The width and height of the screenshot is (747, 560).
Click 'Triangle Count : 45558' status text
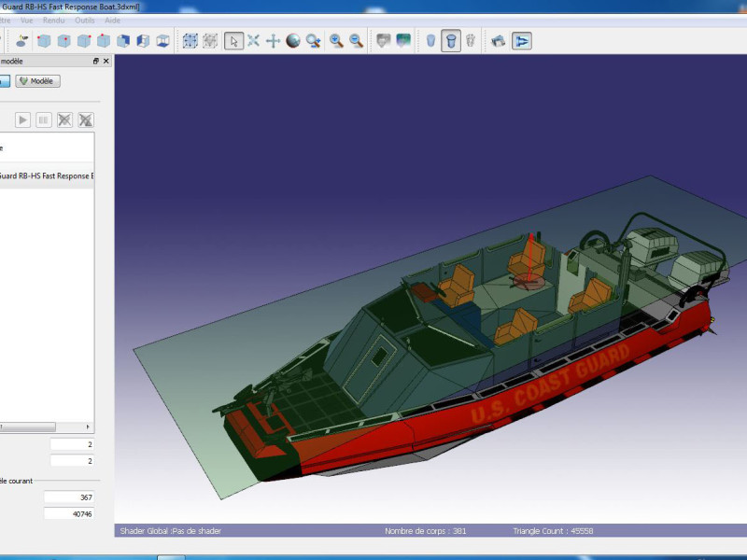(x=553, y=530)
